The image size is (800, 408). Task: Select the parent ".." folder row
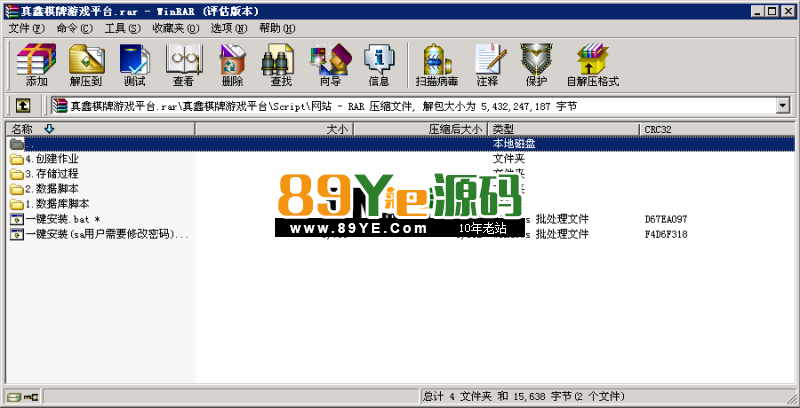click(x=401, y=144)
